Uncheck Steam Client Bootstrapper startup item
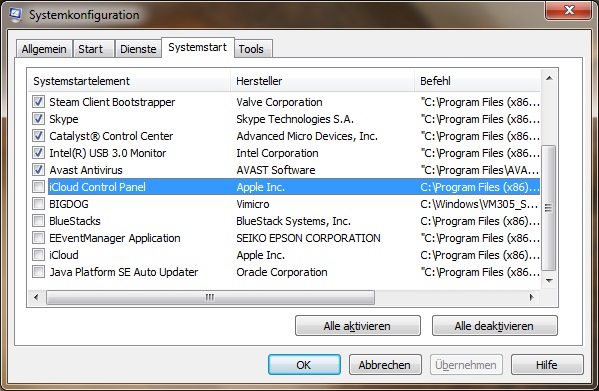 coord(38,102)
